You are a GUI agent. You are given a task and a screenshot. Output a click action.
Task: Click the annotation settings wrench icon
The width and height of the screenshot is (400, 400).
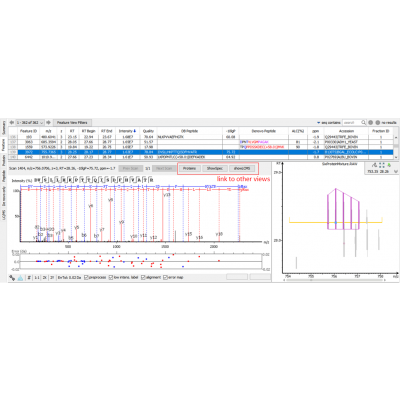(x=12, y=277)
